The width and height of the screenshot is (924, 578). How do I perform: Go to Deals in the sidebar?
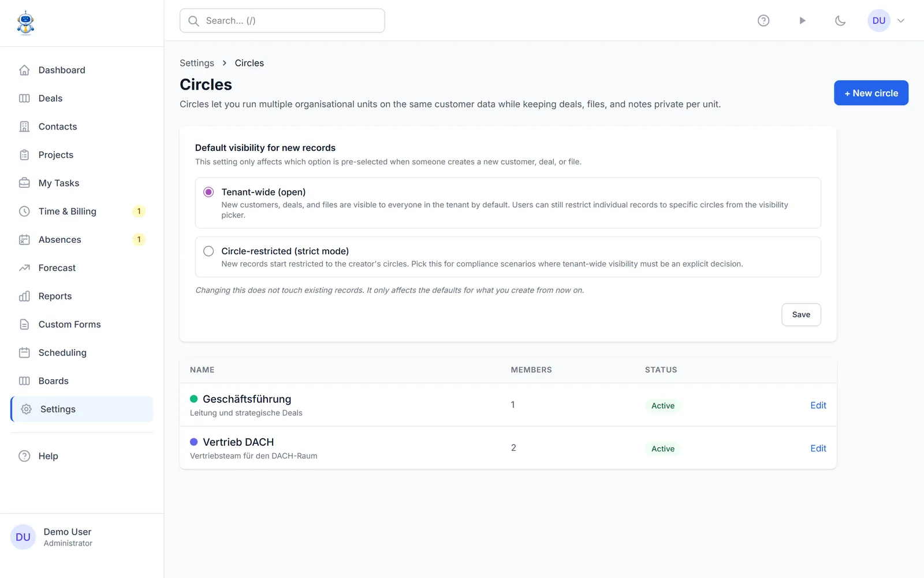tap(81, 98)
